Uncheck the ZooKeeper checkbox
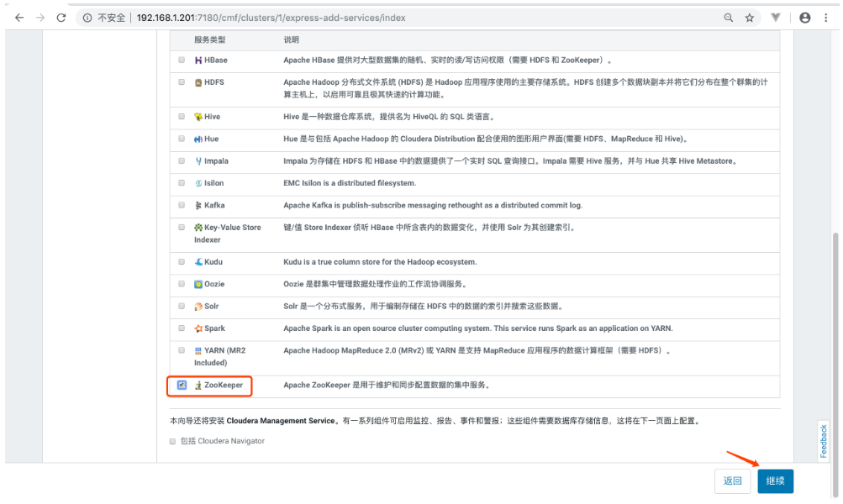Image resolution: width=843 pixels, height=504 pixels. click(182, 385)
